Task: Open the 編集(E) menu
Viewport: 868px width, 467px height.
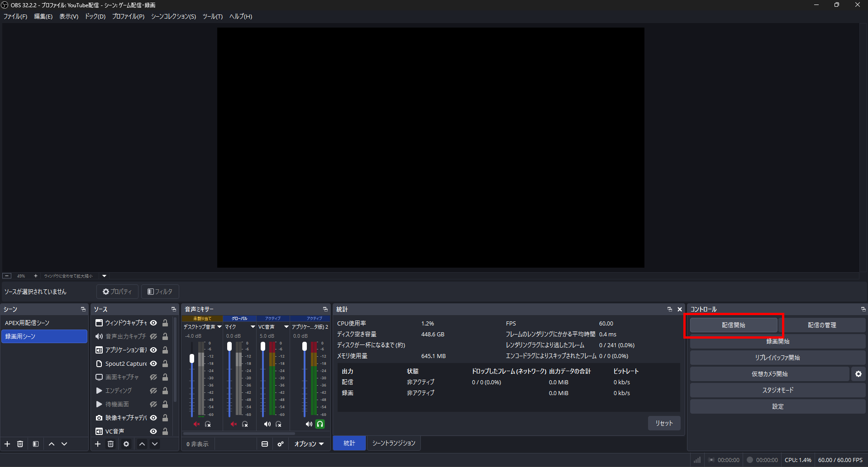Action: 43,16
